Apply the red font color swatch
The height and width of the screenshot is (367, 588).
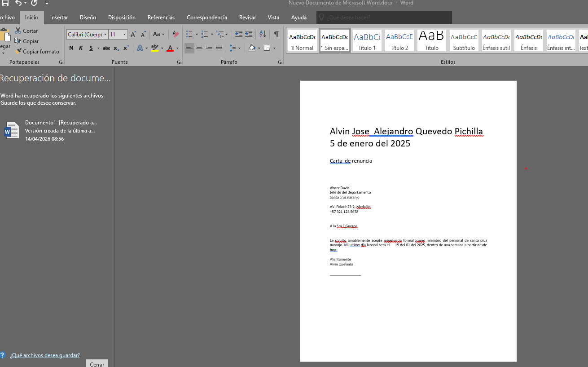(x=170, y=48)
